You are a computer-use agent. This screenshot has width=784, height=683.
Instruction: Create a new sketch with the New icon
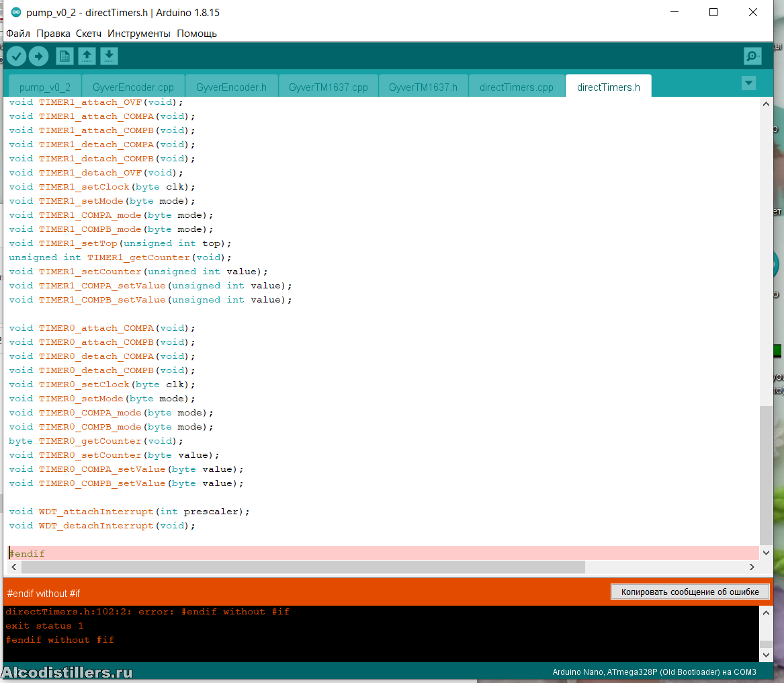64,56
